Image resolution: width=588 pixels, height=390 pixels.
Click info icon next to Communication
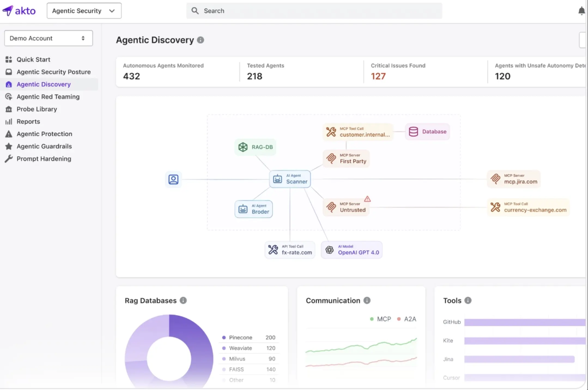click(x=367, y=300)
